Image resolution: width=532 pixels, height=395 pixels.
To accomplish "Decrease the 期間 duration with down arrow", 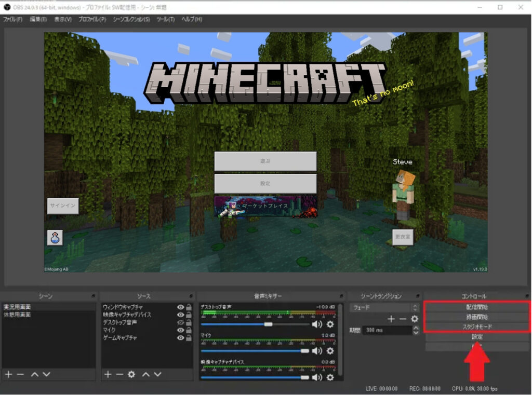I will click(416, 333).
